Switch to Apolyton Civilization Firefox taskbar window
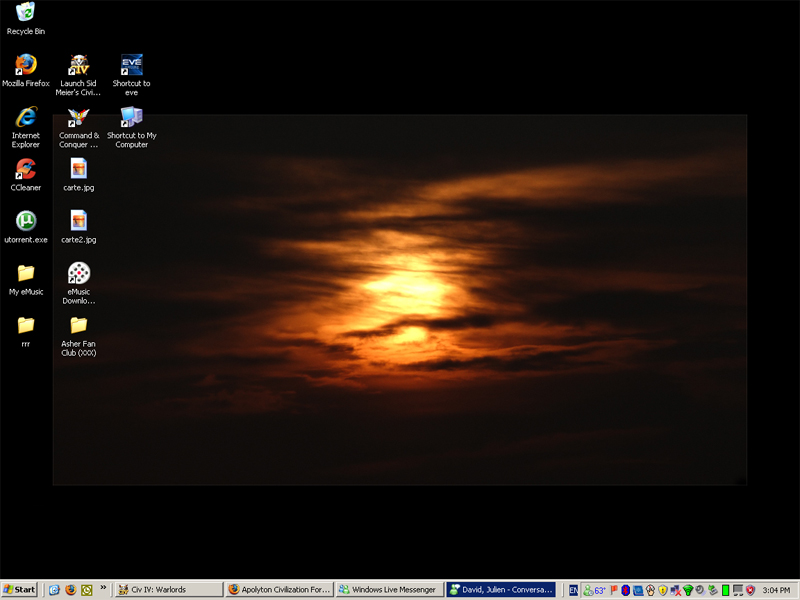The height and width of the screenshot is (600, 800). click(278, 590)
